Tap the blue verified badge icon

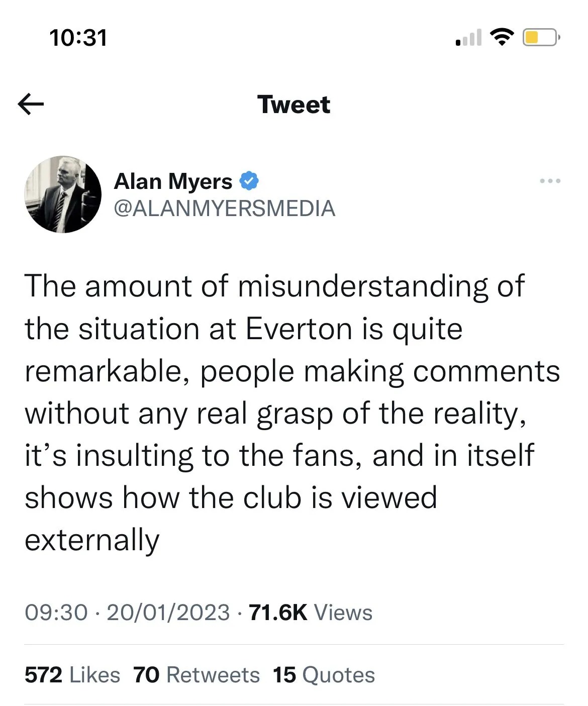coord(249,181)
